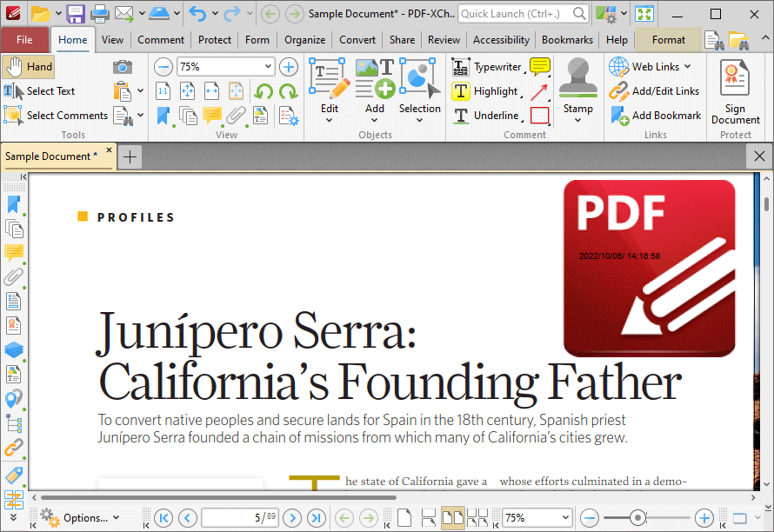Enable single page layout
774x532 pixels.
tap(404, 518)
